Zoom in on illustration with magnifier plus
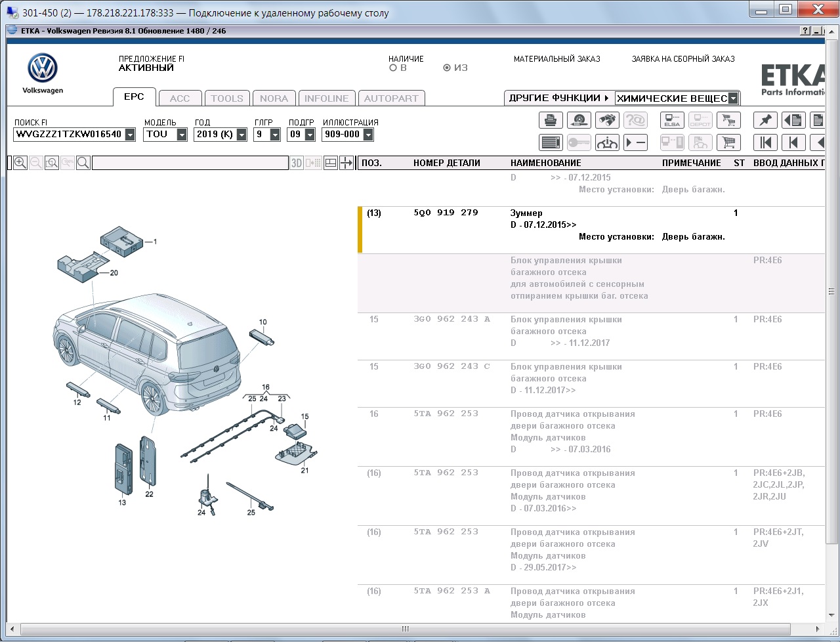Image resolution: width=840 pixels, height=642 pixels. (20, 163)
